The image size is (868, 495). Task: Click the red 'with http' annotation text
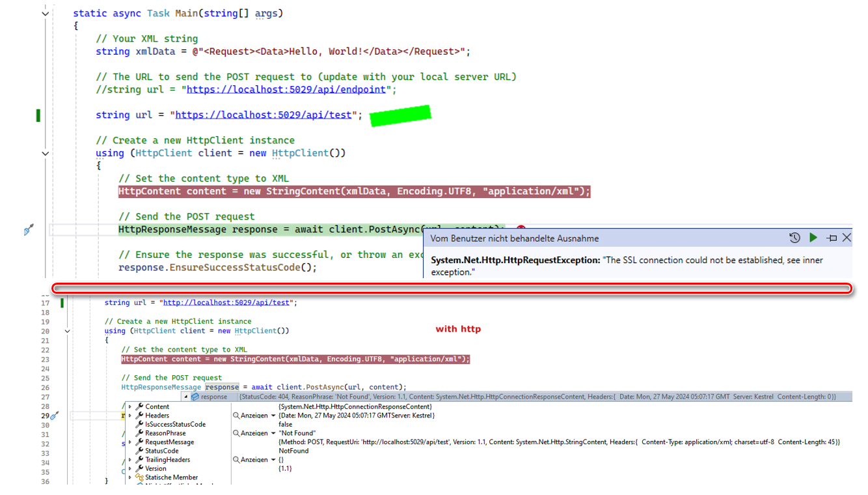[x=458, y=329]
